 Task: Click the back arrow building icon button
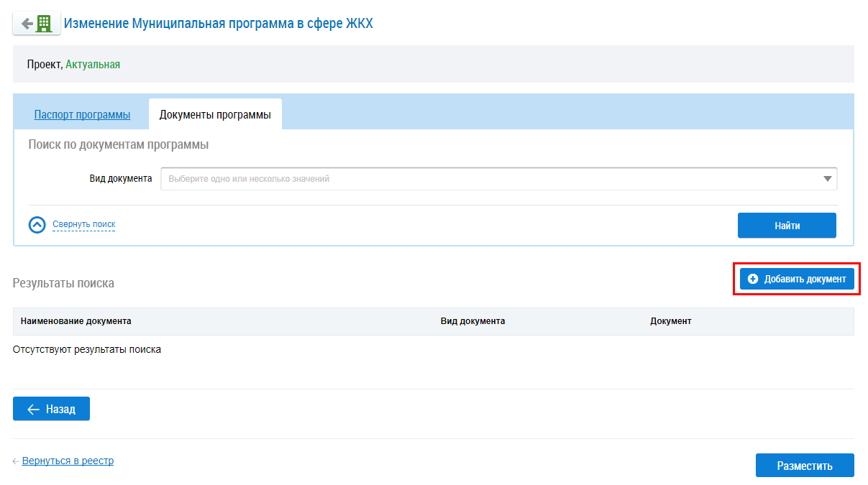coord(36,24)
